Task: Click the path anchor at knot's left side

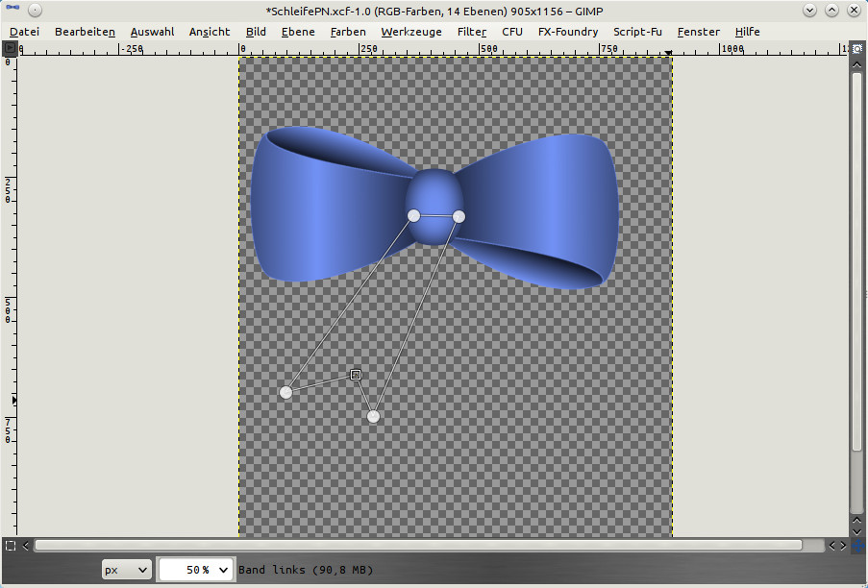Action: pyautogui.click(x=413, y=215)
